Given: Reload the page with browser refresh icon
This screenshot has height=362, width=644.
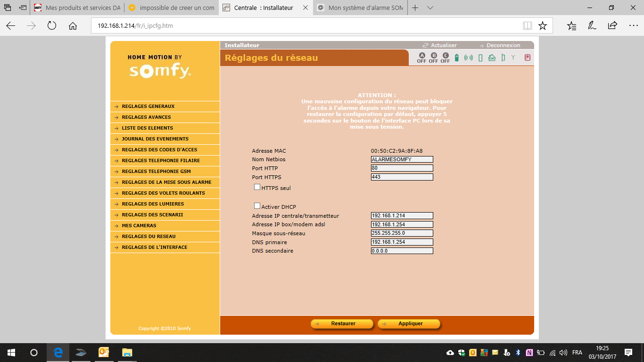Looking at the screenshot, I should [52, 26].
